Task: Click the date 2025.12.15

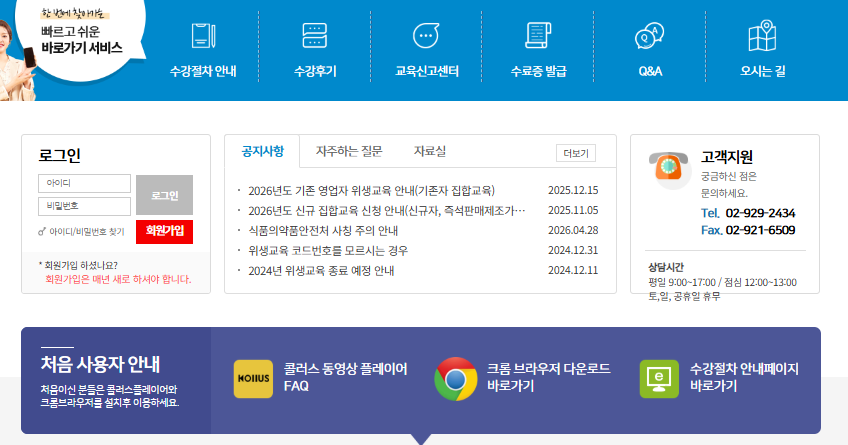Action: click(573, 190)
